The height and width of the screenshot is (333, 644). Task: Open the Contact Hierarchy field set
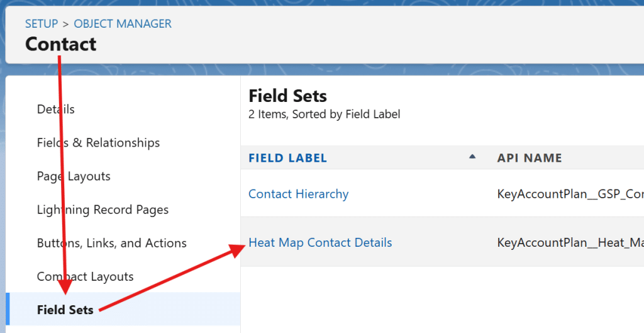pyautogui.click(x=299, y=194)
